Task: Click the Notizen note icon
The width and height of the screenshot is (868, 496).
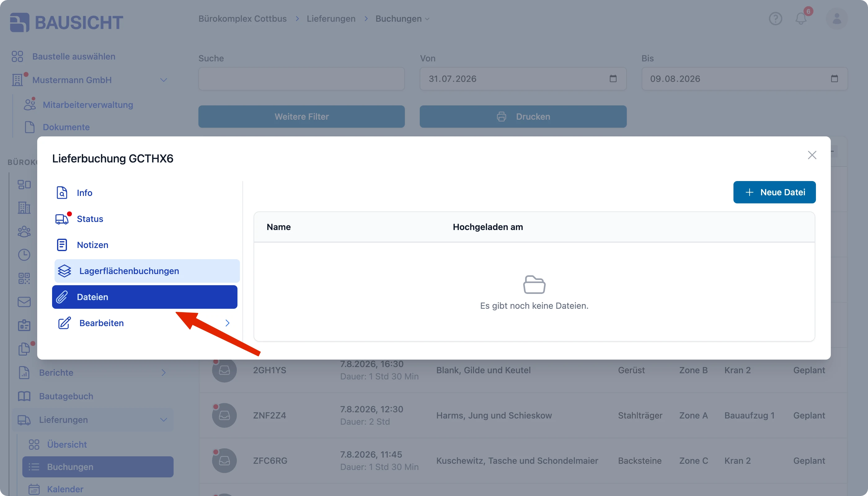Action: [62, 245]
